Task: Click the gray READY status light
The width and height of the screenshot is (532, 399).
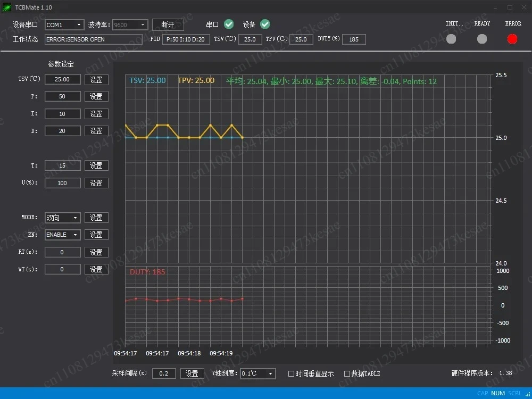Action: click(482, 39)
